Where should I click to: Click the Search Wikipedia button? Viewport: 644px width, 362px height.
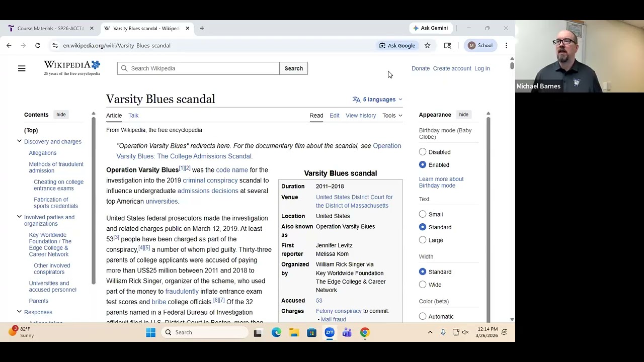(x=294, y=68)
